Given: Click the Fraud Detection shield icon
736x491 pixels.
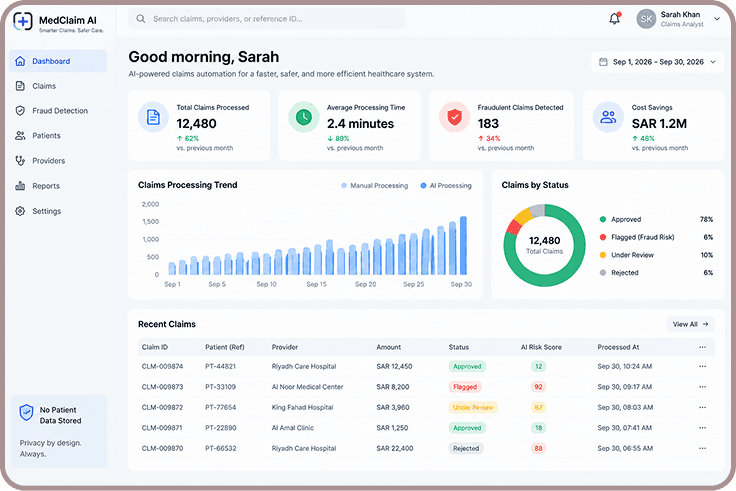Looking at the screenshot, I should [20, 111].
